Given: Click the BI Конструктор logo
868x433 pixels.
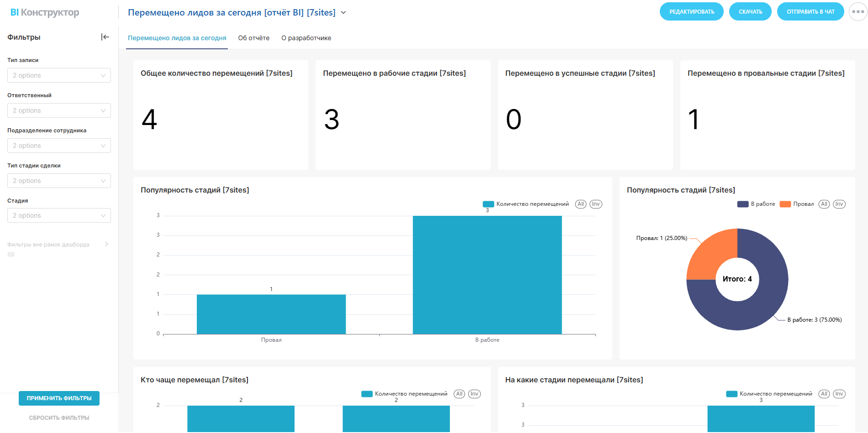Looking at the screenshot, I should point(44,12).
